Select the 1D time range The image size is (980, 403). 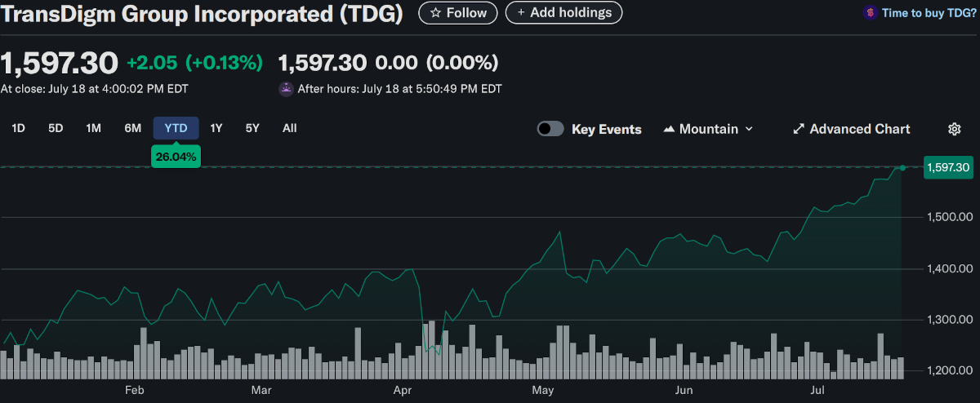(18, 128)
